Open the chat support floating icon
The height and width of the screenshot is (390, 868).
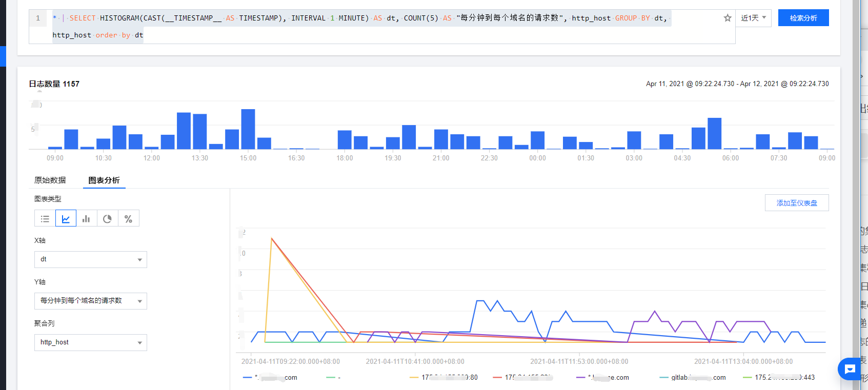coord(850,369)
